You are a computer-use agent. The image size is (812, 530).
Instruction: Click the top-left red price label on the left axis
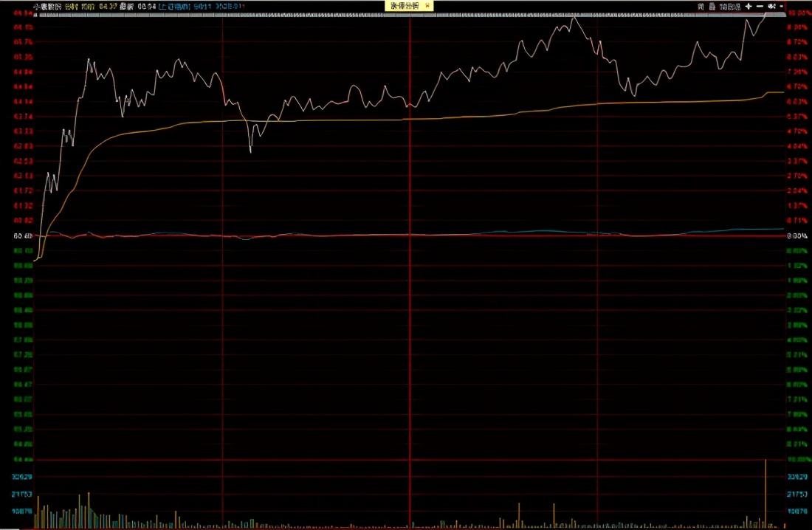(23, 13)
